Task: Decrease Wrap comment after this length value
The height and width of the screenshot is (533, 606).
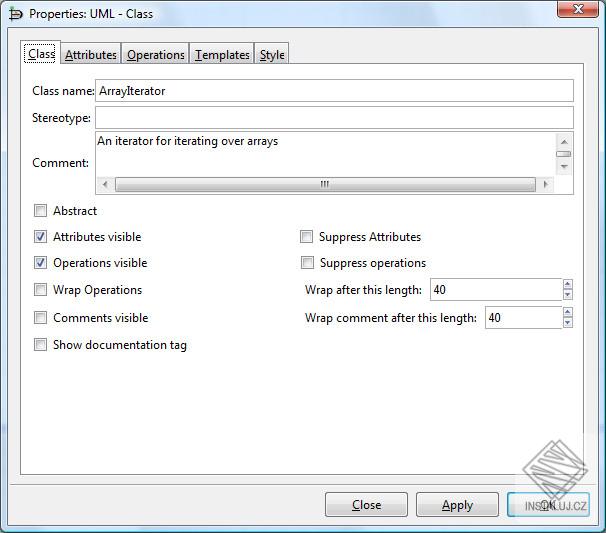Action: pyautogui.click(x=567, y=323)
